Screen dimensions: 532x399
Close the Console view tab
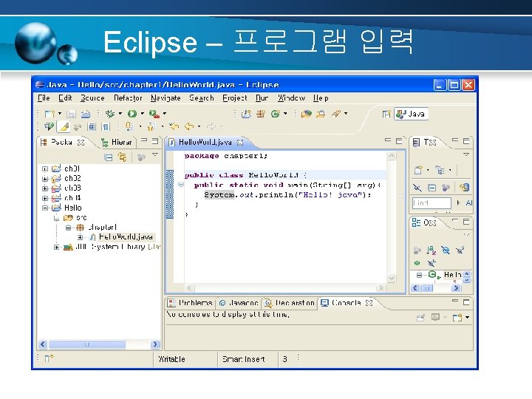369,303
